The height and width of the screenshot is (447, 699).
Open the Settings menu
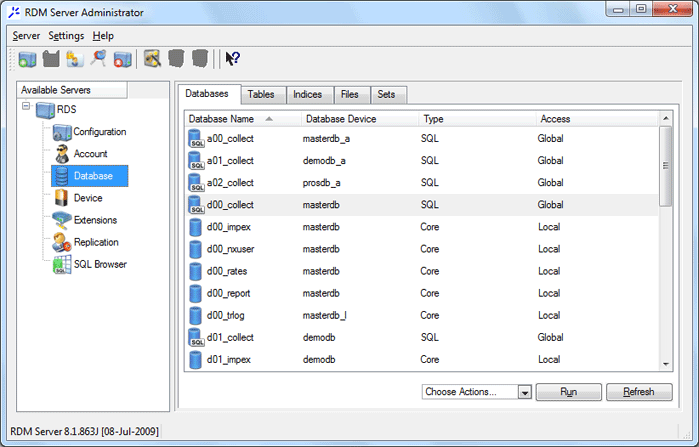point(66,36)
